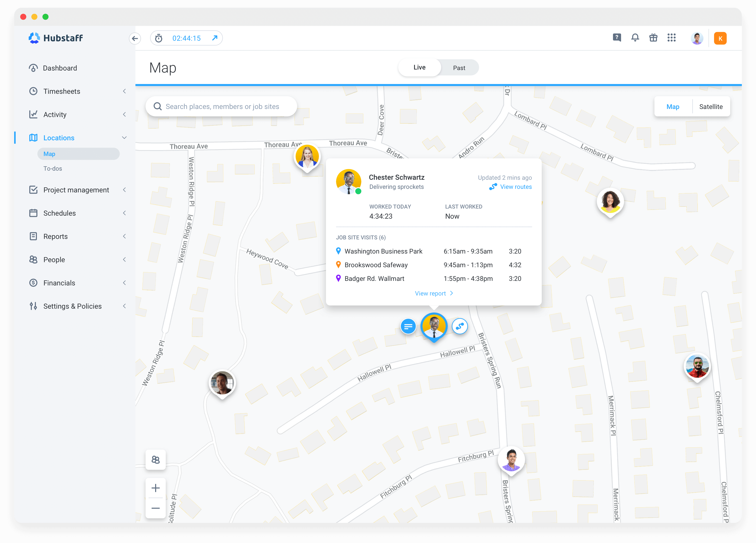Open the gift/promotions icon in top bar
The image size is (756, 543).
(653, 38)
